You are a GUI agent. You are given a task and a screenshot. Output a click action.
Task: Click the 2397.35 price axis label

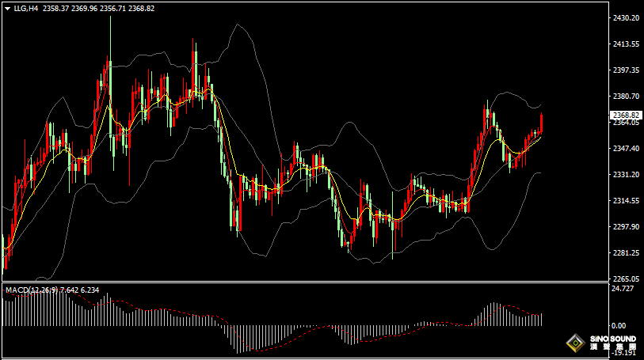625,70
